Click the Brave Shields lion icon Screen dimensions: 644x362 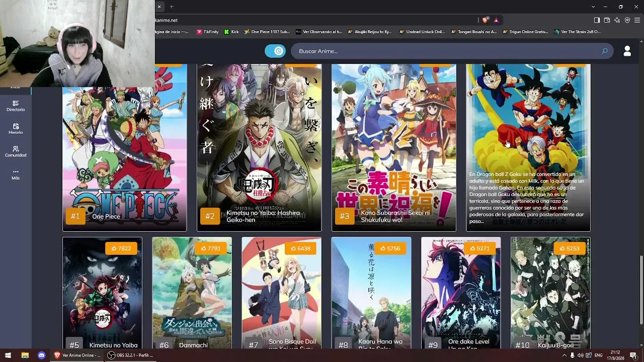(x=485, y=20)
